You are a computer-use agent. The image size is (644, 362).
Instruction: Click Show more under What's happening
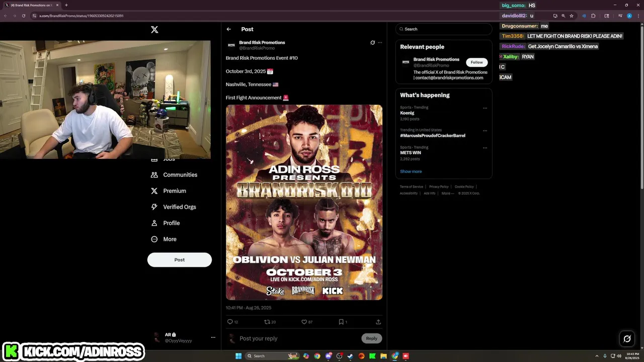click(411, 171)
